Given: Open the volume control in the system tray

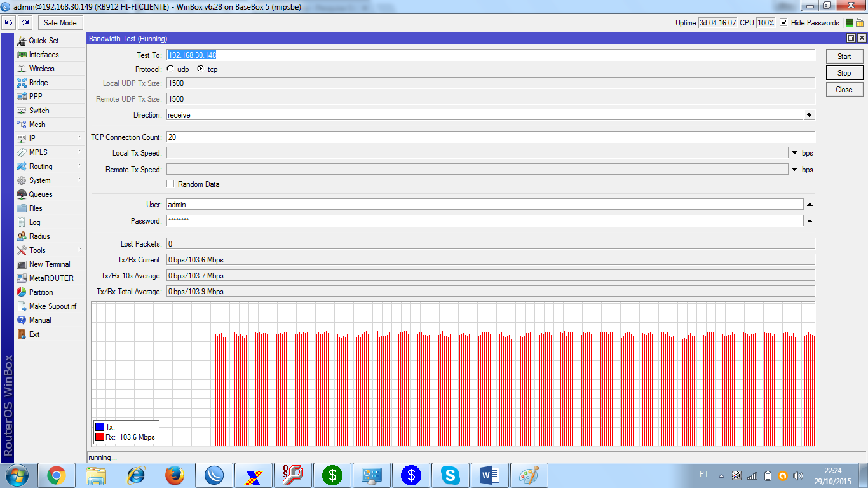Looking at the screenshot, I should (799, 475).
